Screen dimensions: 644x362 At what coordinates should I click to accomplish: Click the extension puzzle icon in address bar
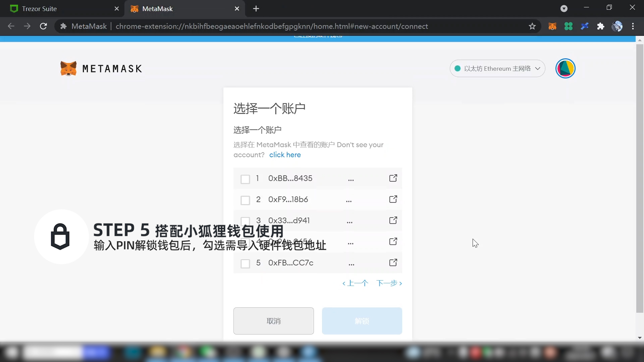[x=63, y=26]
